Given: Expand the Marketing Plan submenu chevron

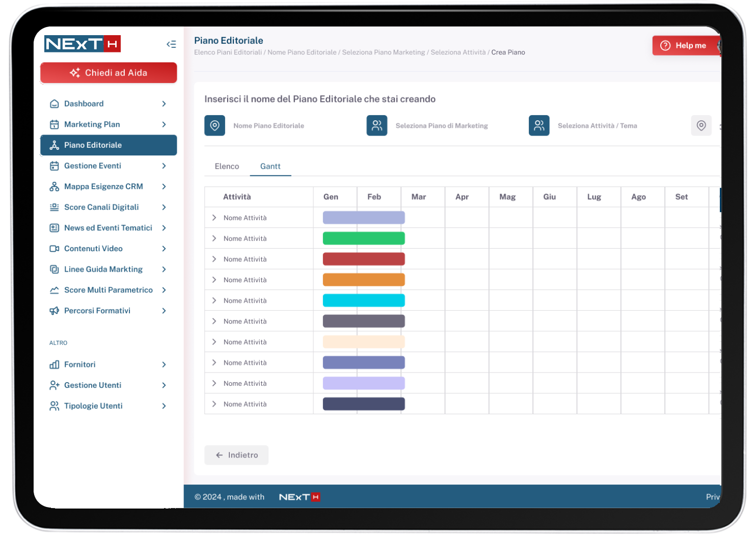Looking at the screenshot, I should pos(164,124).
